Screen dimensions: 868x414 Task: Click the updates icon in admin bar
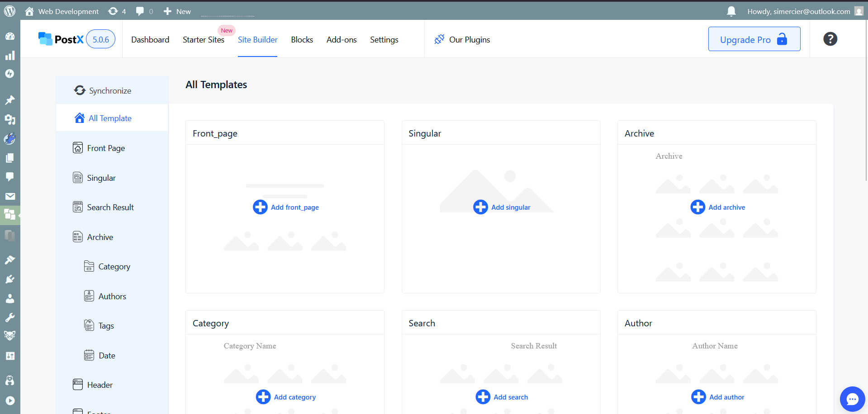(113, 11)
